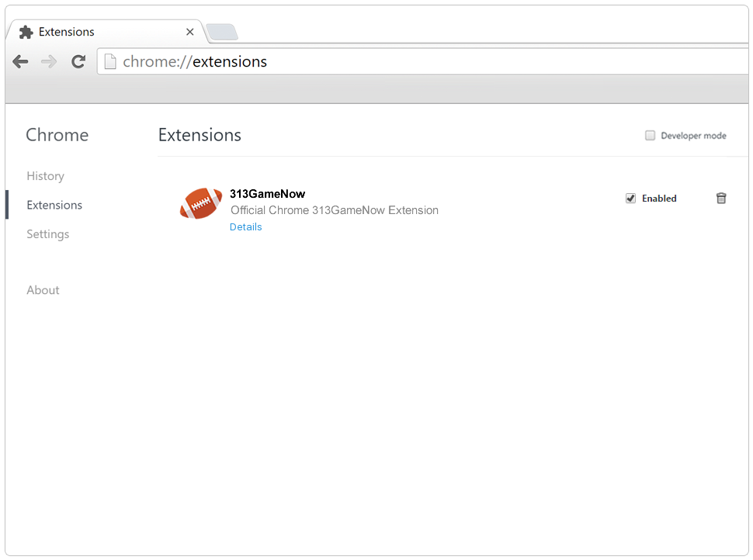
Task: Click the puzzle piece icon on tab
Action: click(26, 32)
